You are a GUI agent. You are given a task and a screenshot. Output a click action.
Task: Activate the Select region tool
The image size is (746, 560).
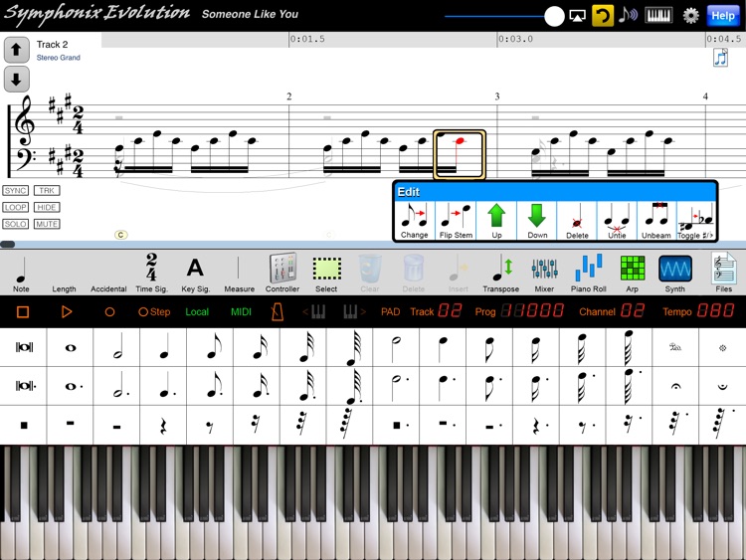(326, 274)
